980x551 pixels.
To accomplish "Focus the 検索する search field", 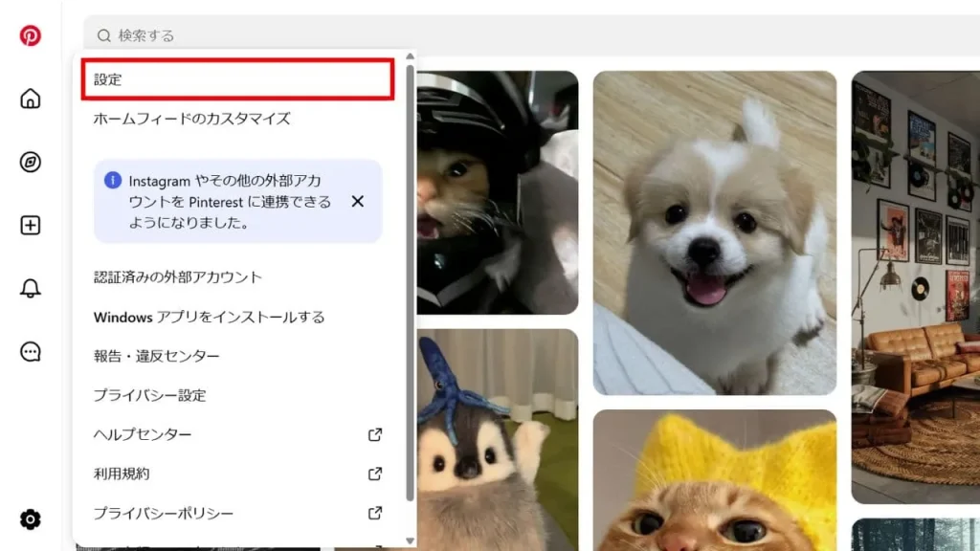I will click(x=531, y=35).
